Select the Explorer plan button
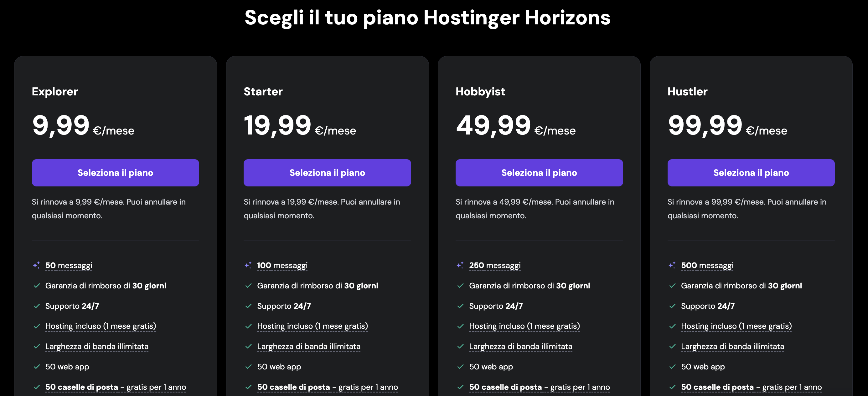 pos(115,173)
